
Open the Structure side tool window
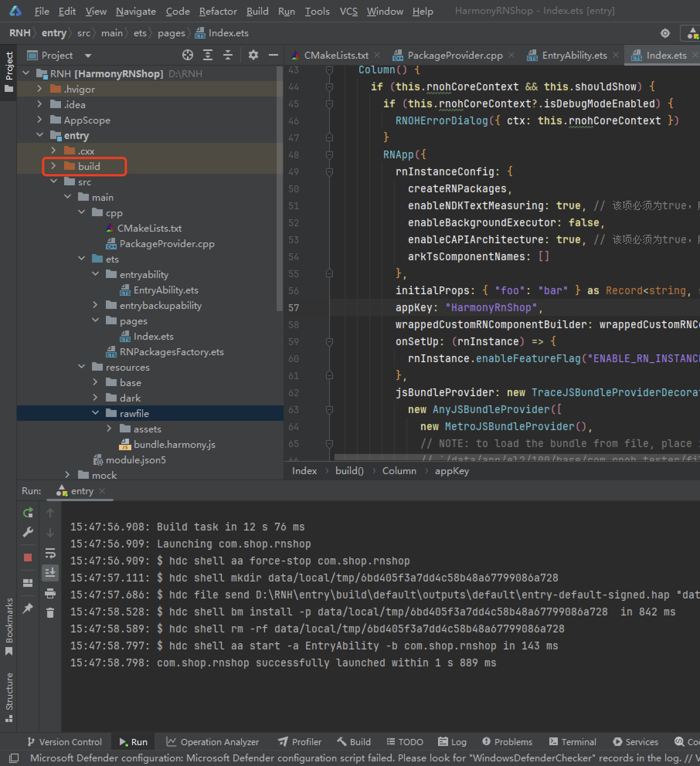click(9, 697)
